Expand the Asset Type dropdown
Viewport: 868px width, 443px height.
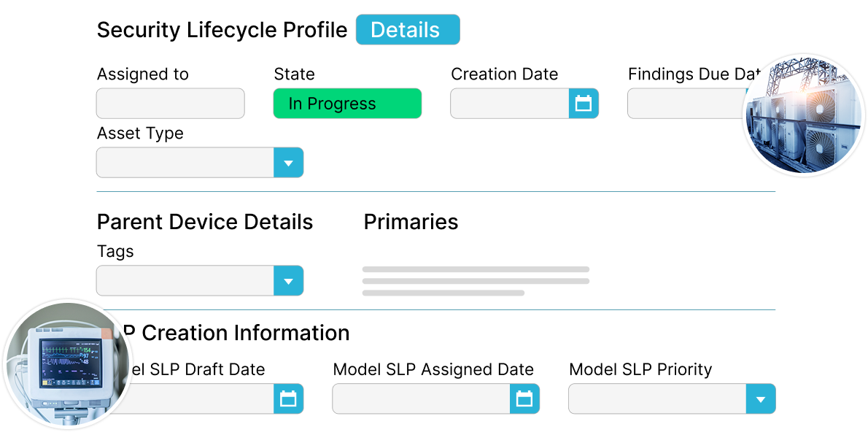(288, 163)
